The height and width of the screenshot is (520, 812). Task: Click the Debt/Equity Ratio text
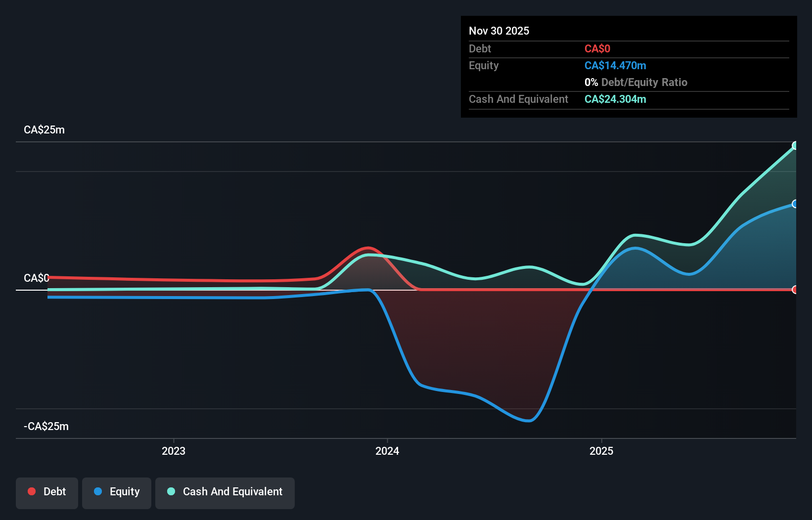pos(644,82)
